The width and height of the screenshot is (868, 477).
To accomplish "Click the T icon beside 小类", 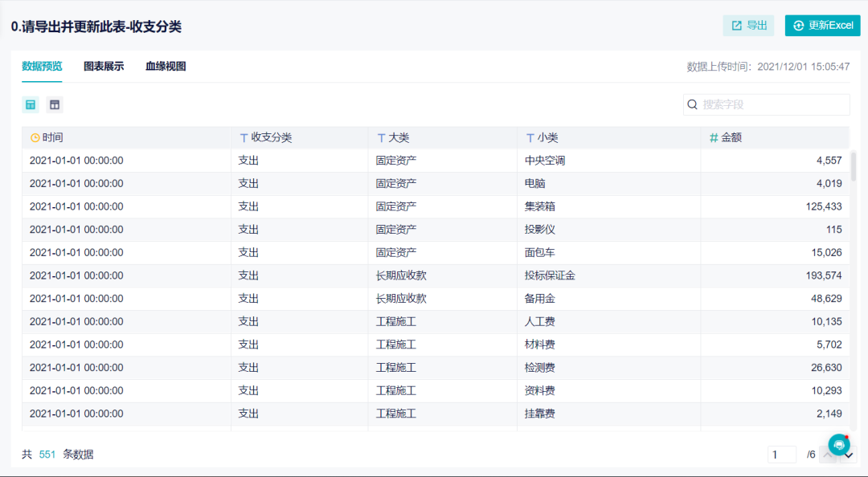I will 530,138.
